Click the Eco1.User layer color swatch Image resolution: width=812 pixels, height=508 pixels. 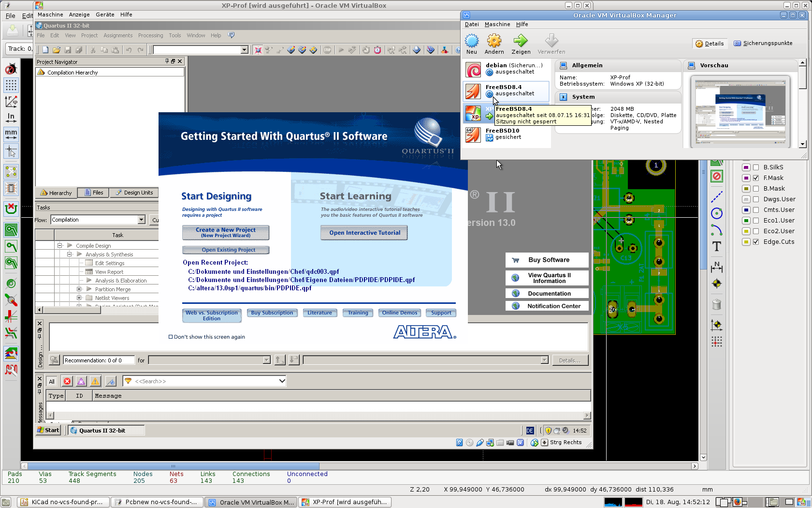coord(746,221)
